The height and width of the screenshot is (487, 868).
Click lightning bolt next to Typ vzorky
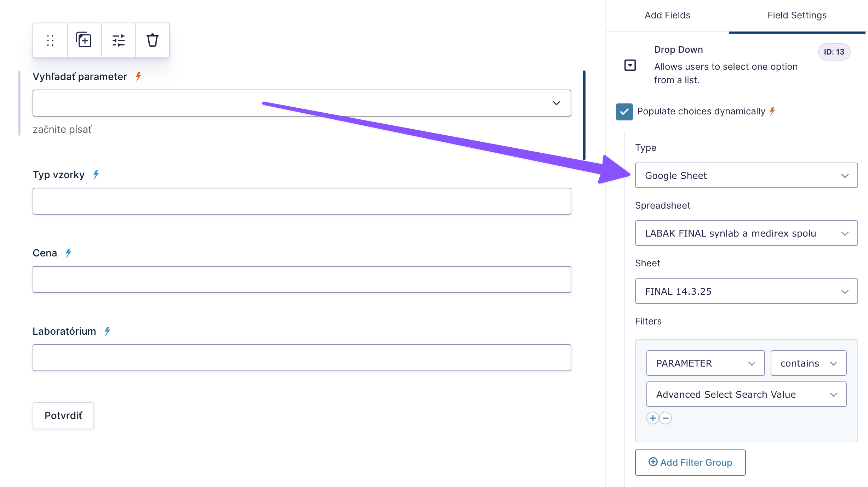(x=96, y=175)
